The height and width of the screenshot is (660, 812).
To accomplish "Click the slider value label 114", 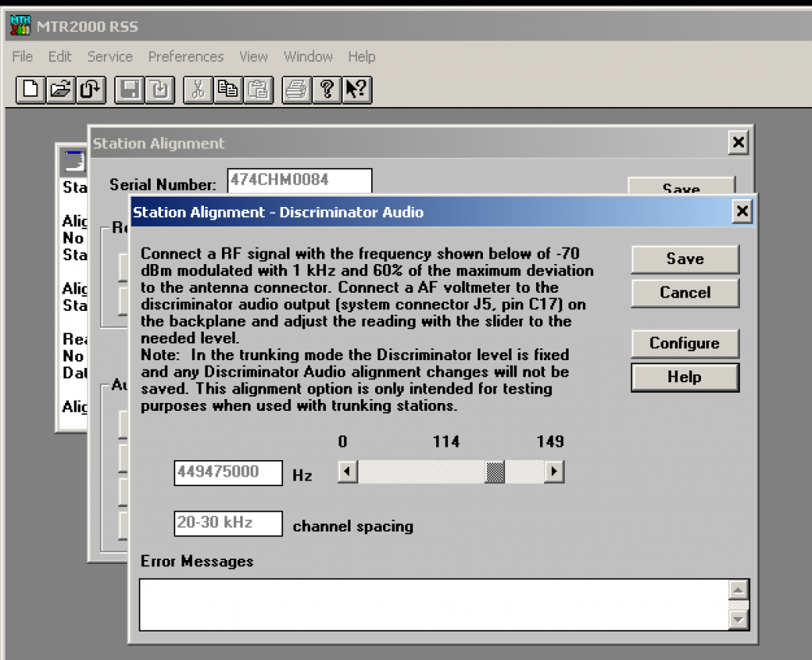I will tap(446, 441).
